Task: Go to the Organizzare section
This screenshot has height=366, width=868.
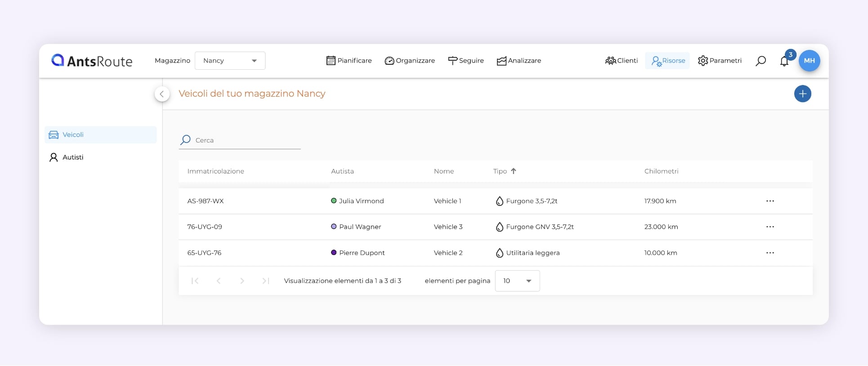Action: pyautogui.click(x=410, y=61)
